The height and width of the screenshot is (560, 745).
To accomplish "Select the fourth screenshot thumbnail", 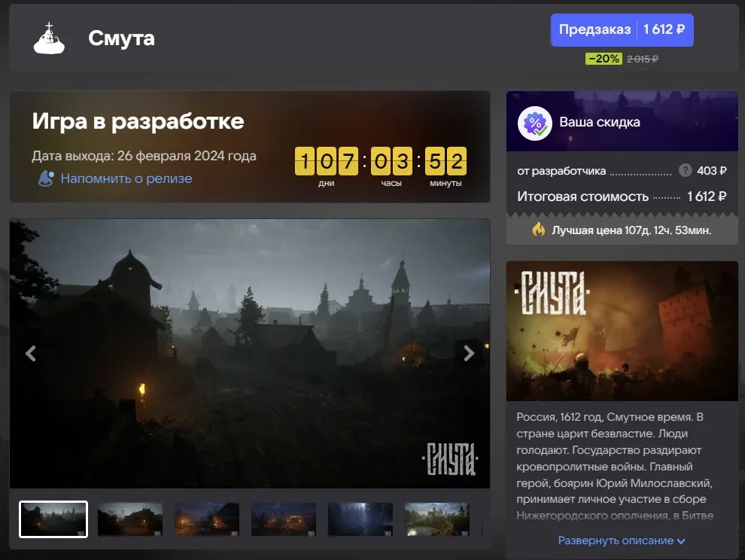I will point(284,519).
